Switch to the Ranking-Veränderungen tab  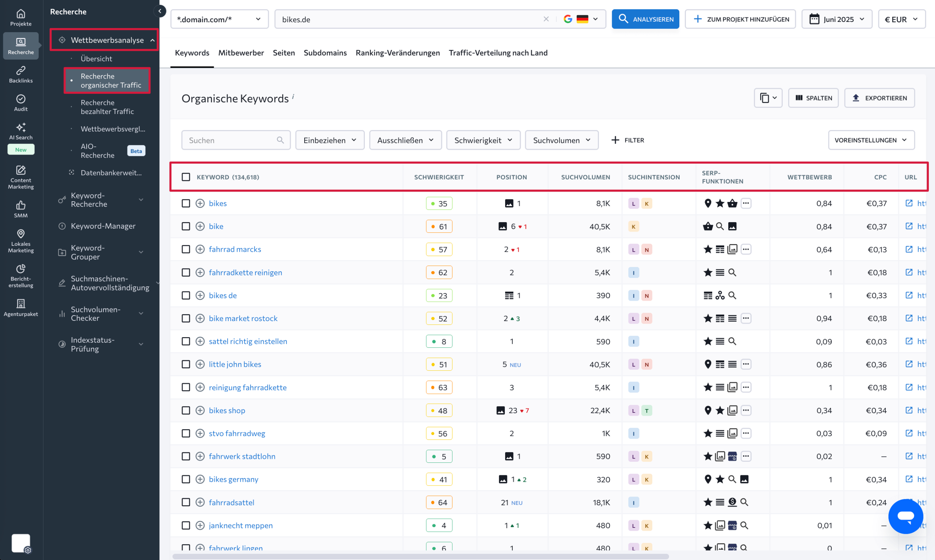tap(397, 53)
